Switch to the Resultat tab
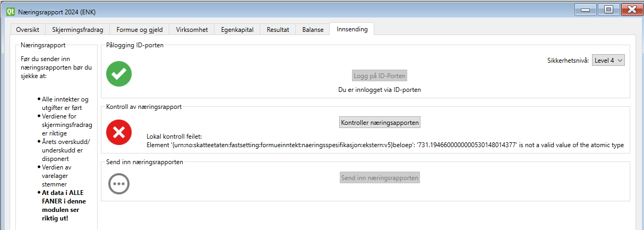The image size is (644, 230). 278,30
